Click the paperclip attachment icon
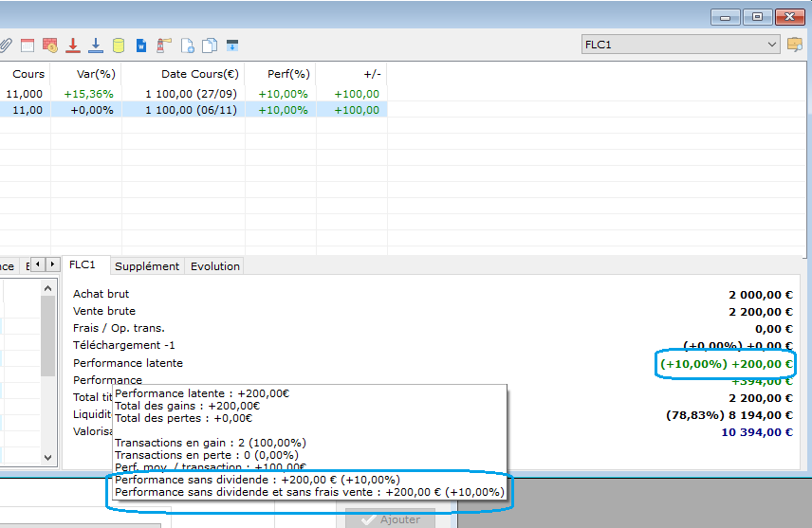The width and height of the screenshot is (812, 528). click(x=5, y=46)
